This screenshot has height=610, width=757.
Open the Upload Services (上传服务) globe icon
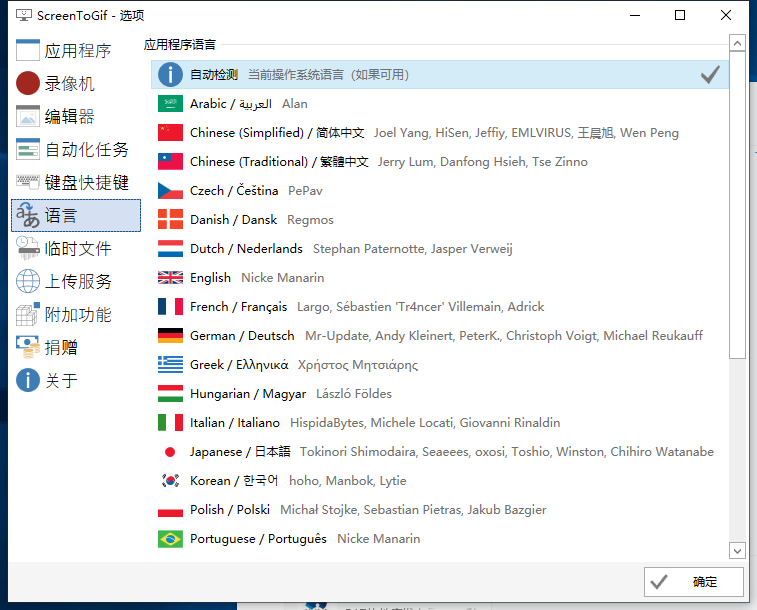click(x=28, y=282)
